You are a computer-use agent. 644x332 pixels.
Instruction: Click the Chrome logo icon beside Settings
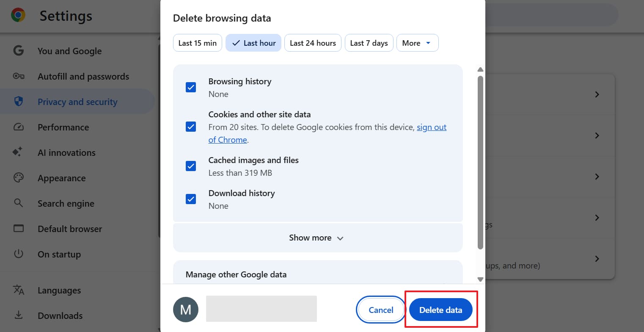click(x=18, y=16)
